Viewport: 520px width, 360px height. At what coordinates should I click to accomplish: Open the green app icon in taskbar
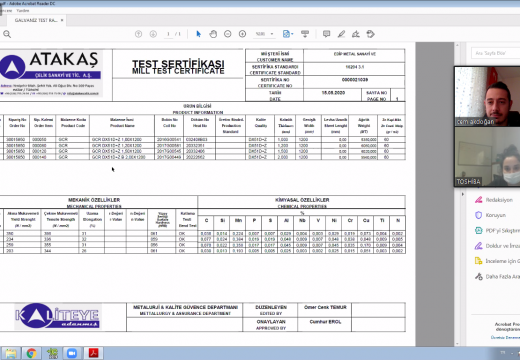pyautogui.click(x=52, y=353)
